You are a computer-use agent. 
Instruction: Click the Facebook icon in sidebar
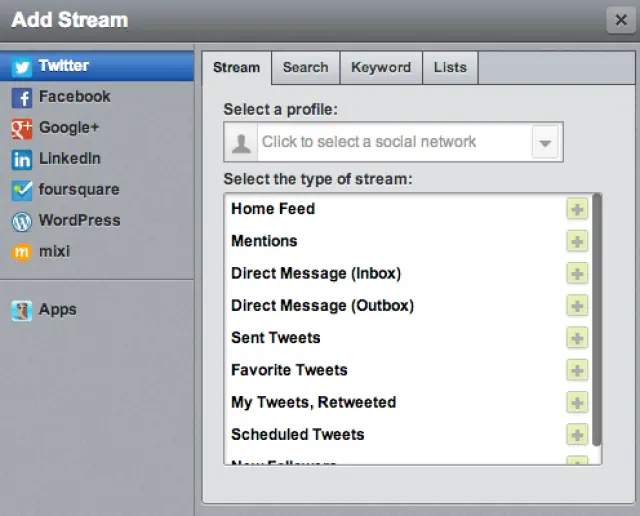tap(22, 98)
